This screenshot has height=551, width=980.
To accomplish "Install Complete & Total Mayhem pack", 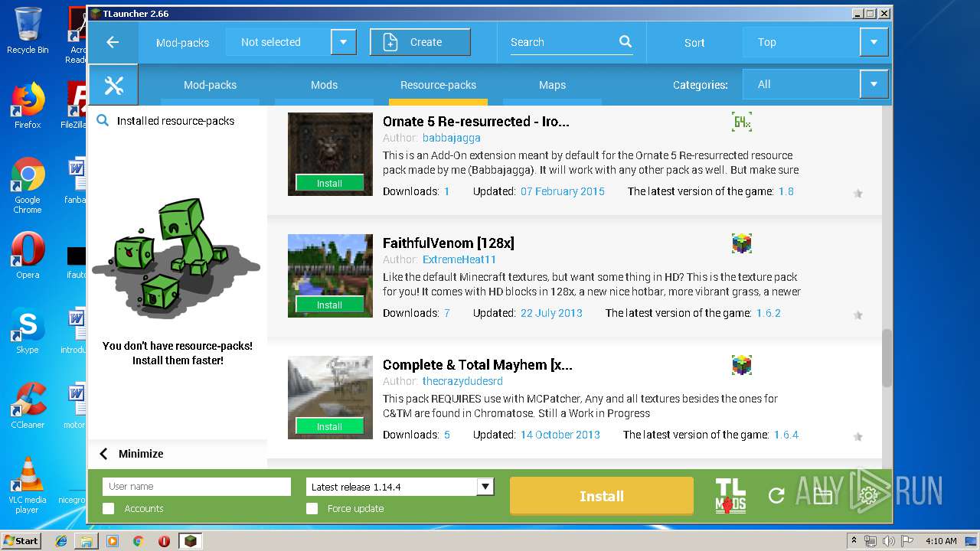I will tap(330, 427).
